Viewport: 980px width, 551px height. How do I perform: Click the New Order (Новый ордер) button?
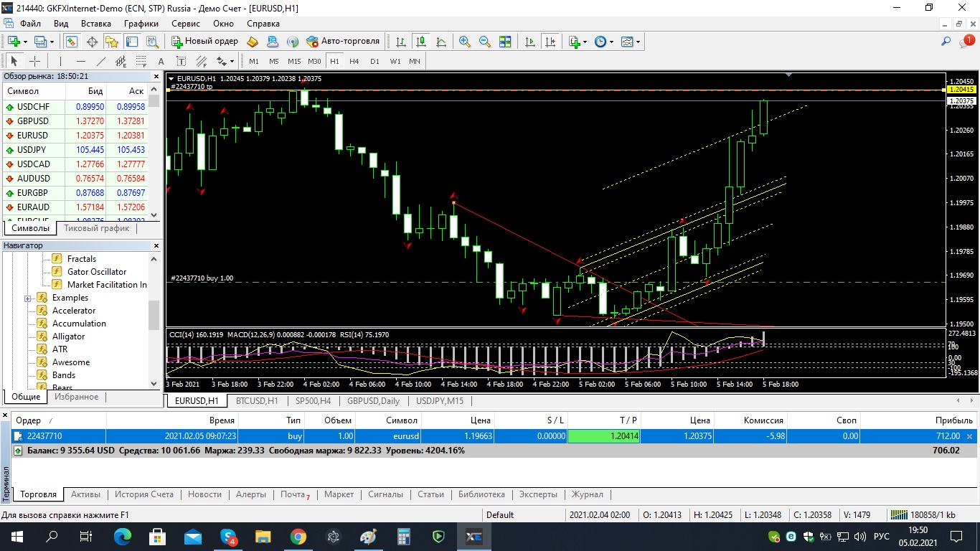[x=205, y=42]
